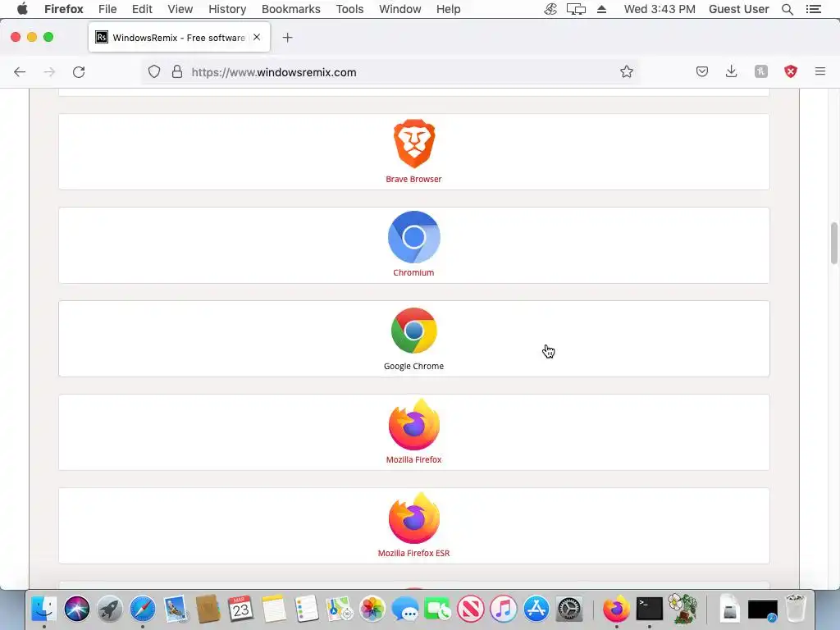Click the eject menu bar icon

(x=601, y=9)
